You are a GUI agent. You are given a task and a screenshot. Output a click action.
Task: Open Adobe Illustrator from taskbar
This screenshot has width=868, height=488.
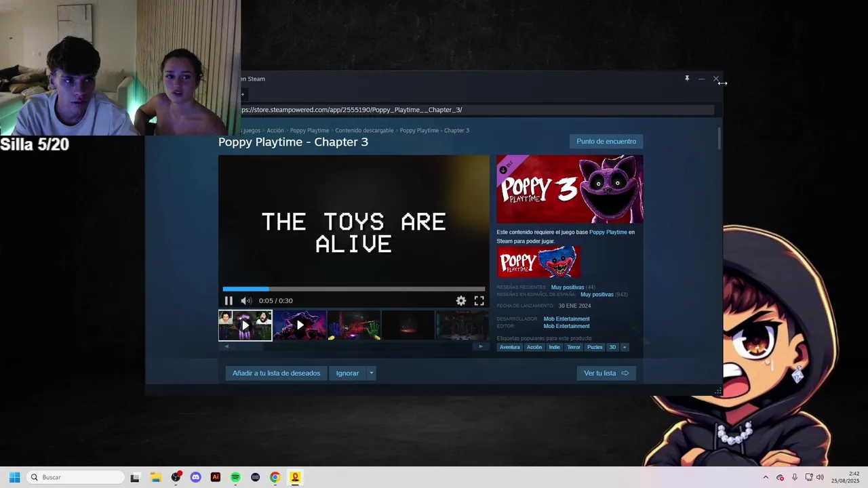point(216,477)
